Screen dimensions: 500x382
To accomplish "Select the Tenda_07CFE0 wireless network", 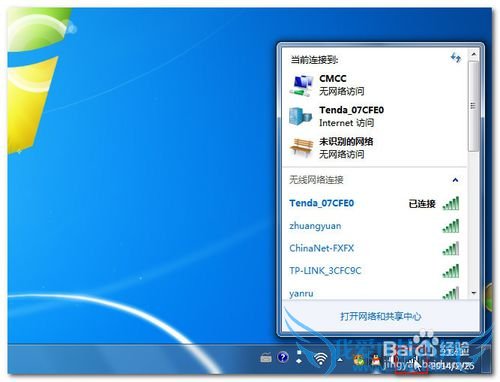I will pyautogui.click(x=374, y=203).
